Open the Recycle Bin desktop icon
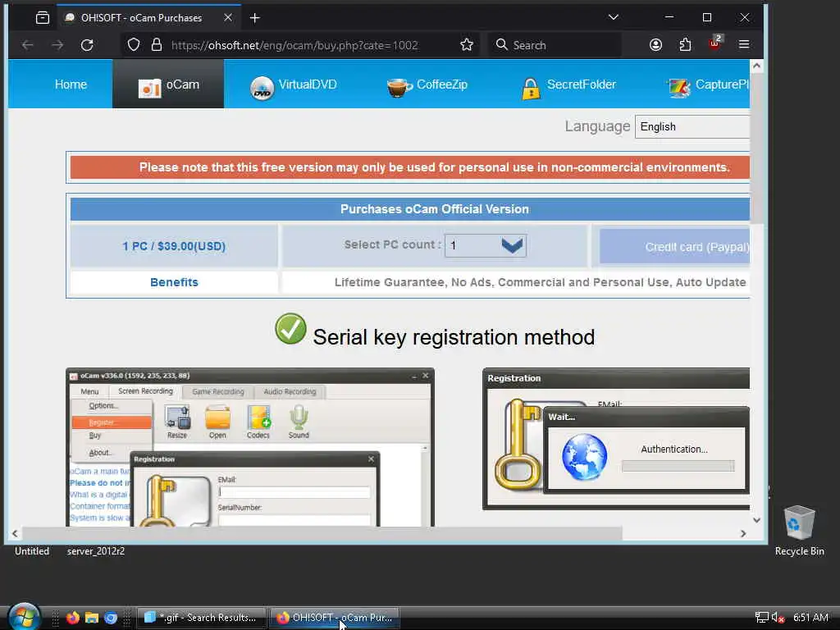Image resolution: width=840 pixels, height=630 pixels. coord(799,531)
